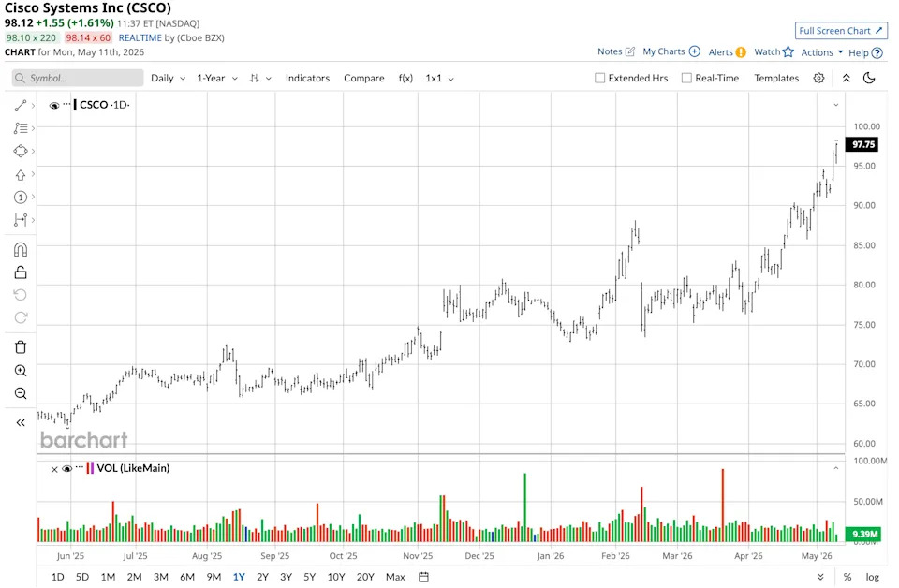Toggle VOL indicator visibility eye
Viewport: 899px width, 588px height.
(67, 469)
